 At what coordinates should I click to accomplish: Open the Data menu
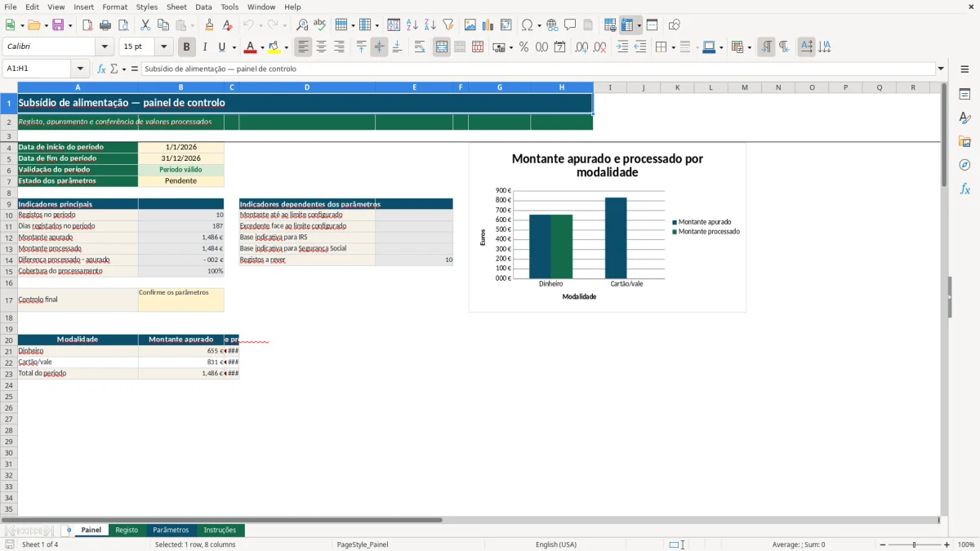[203, 7]
